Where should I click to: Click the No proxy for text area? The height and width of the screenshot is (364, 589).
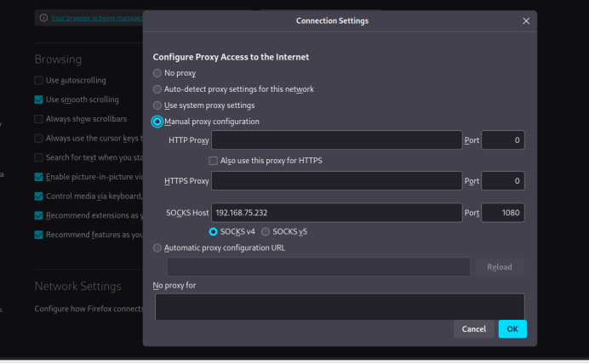pyautogui.click(x=339, y=306)
